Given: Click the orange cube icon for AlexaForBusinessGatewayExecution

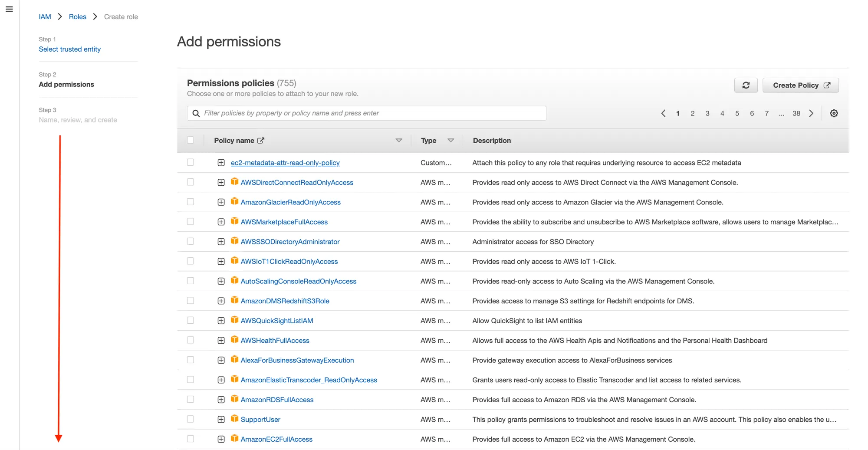Looking at the screenshot, I should (234, 359).
